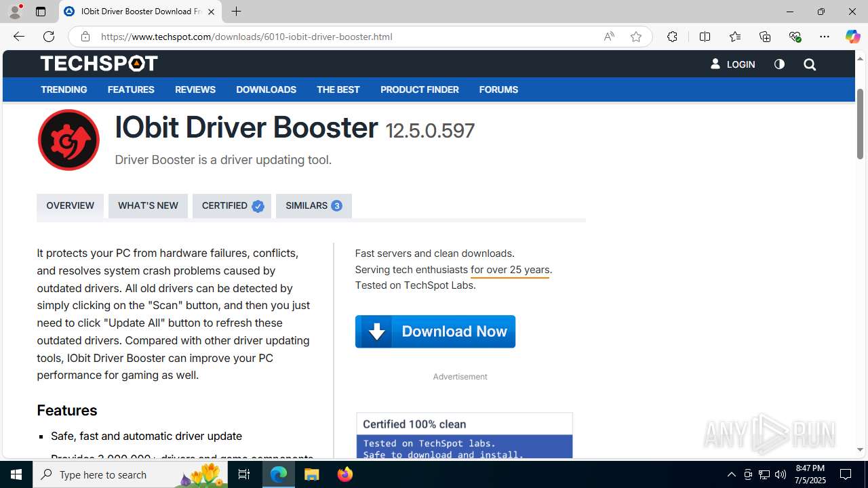Open File Explorer from the taskbar
The width and height of the screenshot is (868, 488).
tap(312, 474)
